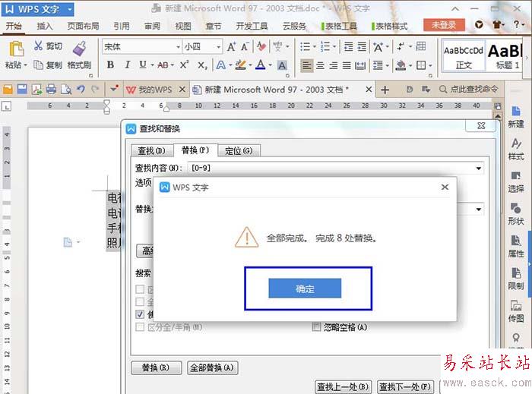Select the Format Painter brush

point(79,48)
